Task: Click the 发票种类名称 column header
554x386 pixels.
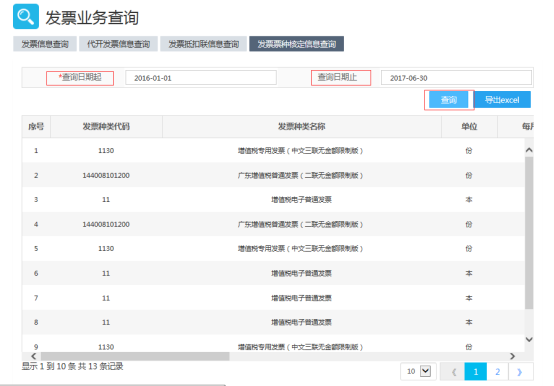Action: (301, 126)
